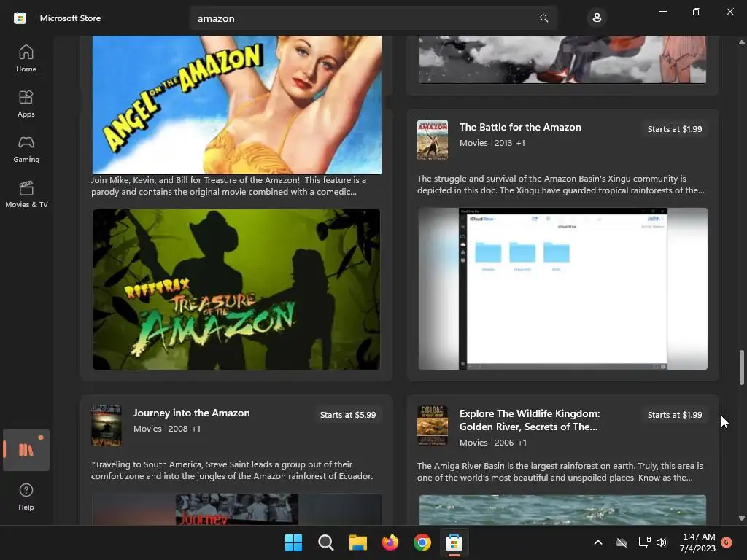The height and width of the screenshot is (560, 747).
Task: Open the network display tray icon
Action: pos(644,542)
